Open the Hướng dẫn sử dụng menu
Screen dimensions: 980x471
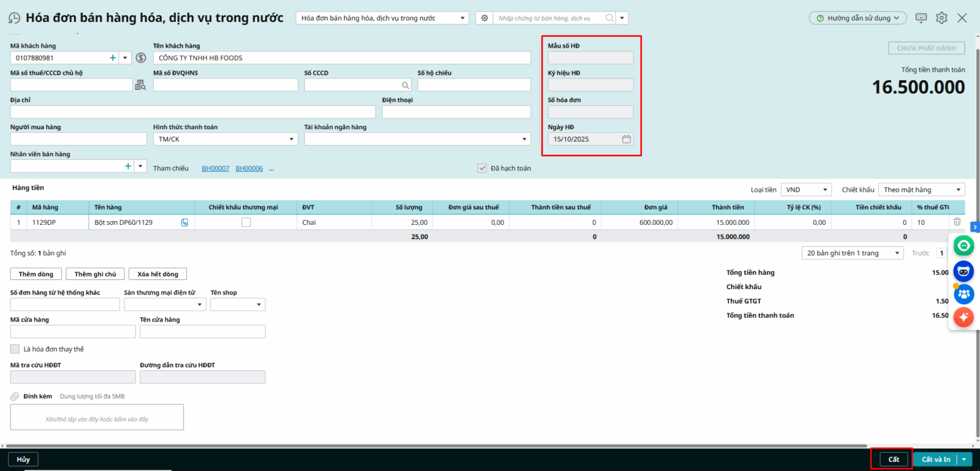[x=857, y=18]
